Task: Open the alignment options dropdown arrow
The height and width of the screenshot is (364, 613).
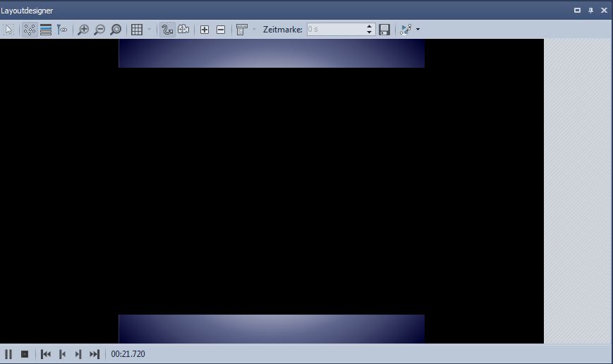Action: (254, 30)
